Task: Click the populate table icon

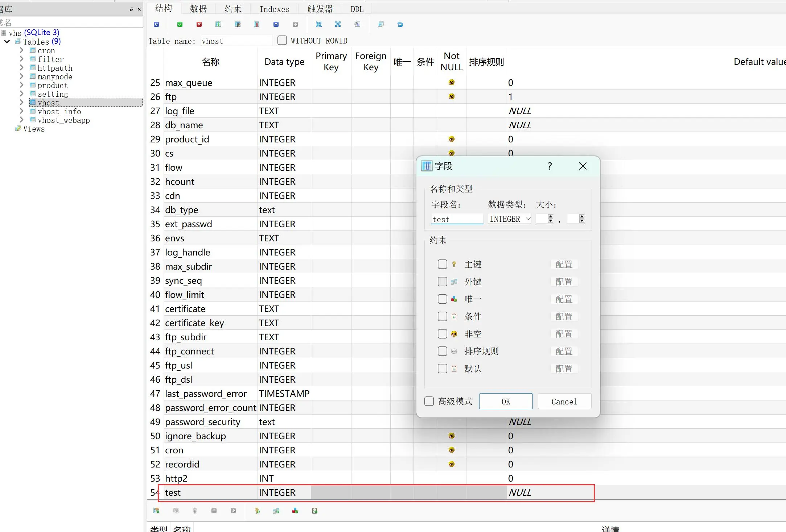Action: pyautogui.click(x=357, y=24)
